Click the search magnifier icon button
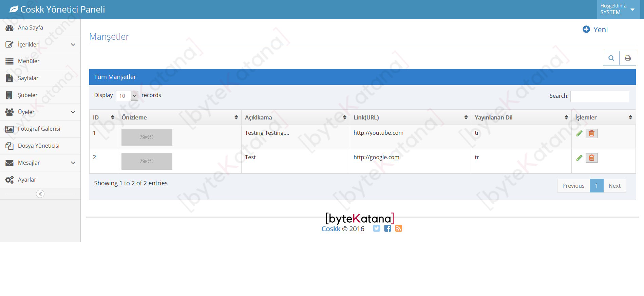This screenshot has height=296, width=644. [611, 58]
